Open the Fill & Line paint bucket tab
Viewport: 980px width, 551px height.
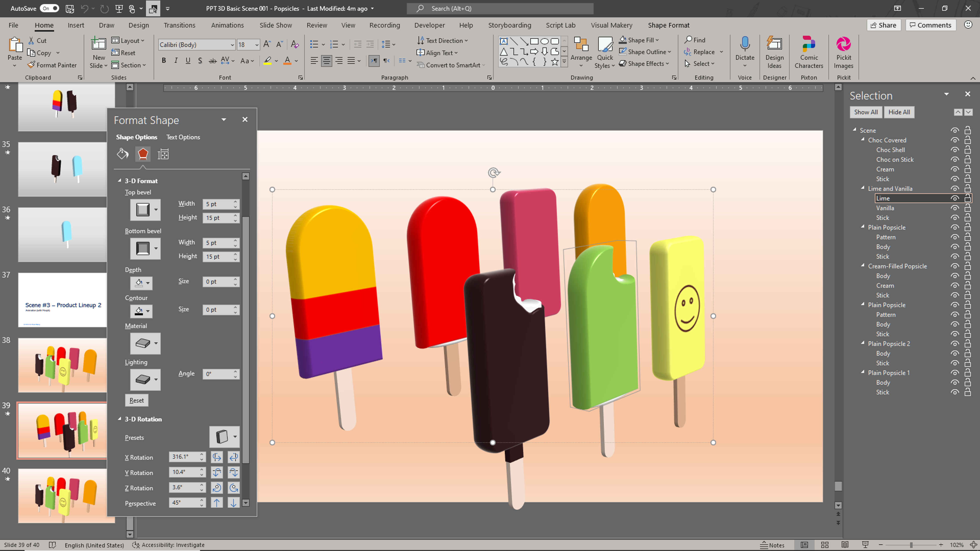pyautogui.click(x=122, y=154)
